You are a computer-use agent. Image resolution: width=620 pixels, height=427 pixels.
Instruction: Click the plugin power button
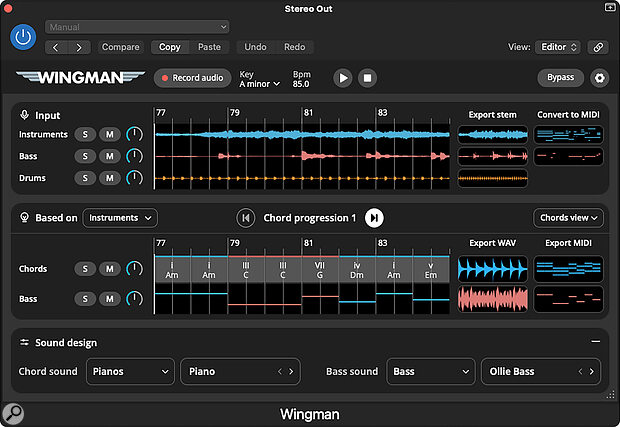tap(23, 37)
